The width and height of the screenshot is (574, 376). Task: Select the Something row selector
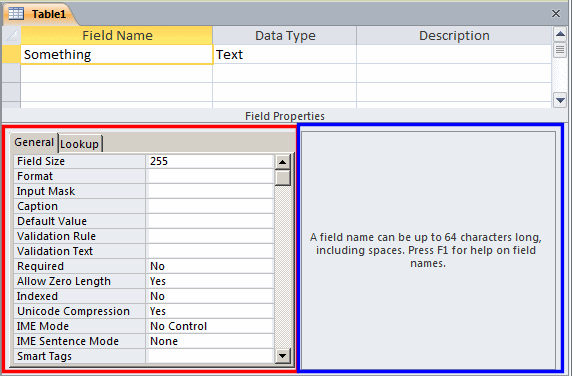pos(11,55)
